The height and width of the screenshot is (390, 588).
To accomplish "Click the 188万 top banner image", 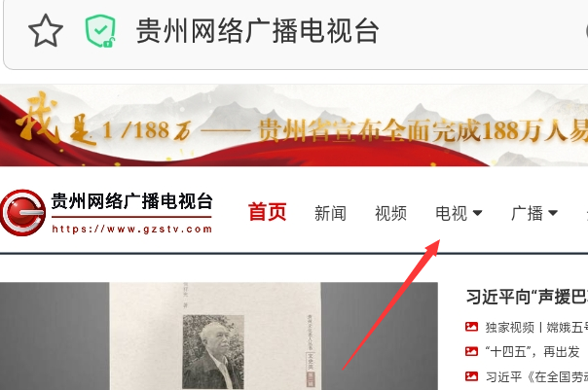I will click(x=294, y=124).
